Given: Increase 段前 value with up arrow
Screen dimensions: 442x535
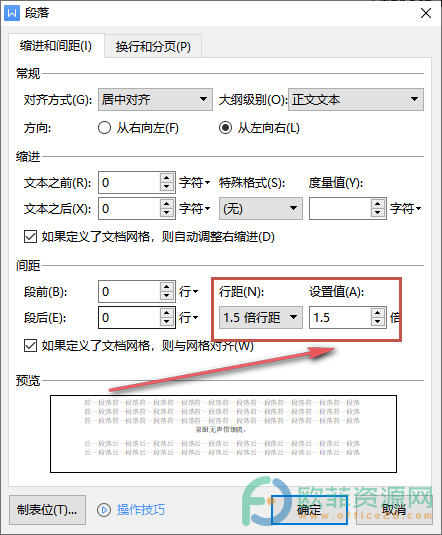Looking at the screenshot, I should [x=167, y=287].
